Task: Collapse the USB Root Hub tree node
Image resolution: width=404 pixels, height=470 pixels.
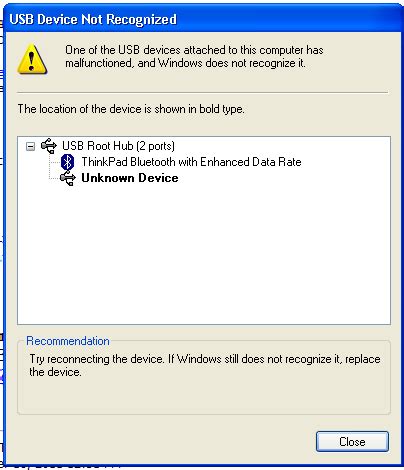Action: click(x=30, y=146)
